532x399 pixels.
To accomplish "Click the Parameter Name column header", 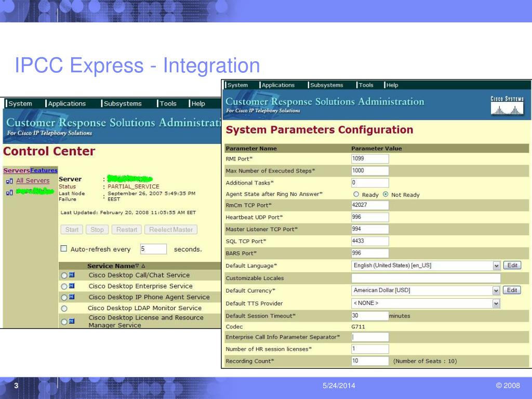I will click(251, 148).
